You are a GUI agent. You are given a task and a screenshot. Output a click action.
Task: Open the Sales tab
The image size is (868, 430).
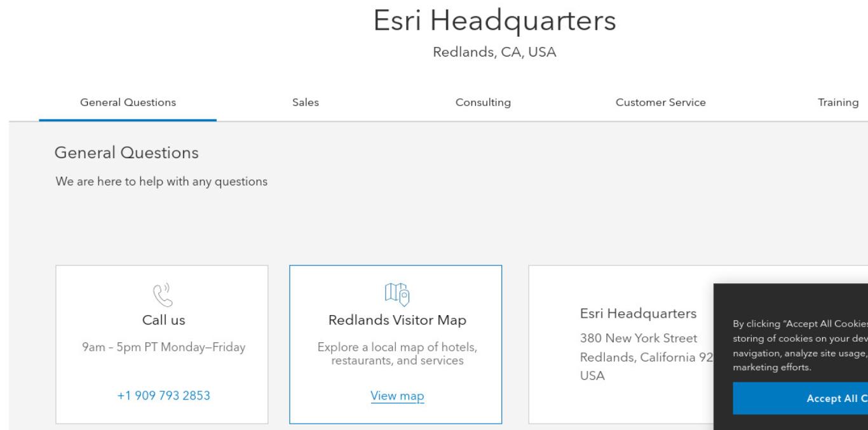(x=305, y=102)
